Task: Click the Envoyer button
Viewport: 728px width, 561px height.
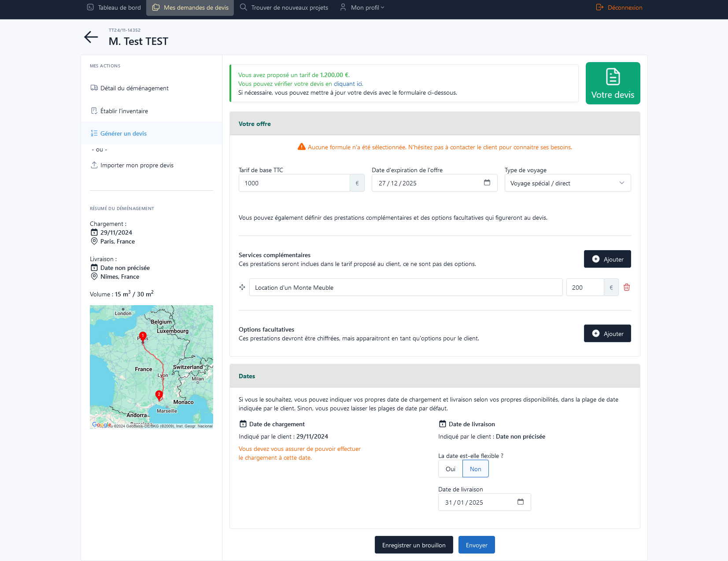Action: (x=476, y=545)
